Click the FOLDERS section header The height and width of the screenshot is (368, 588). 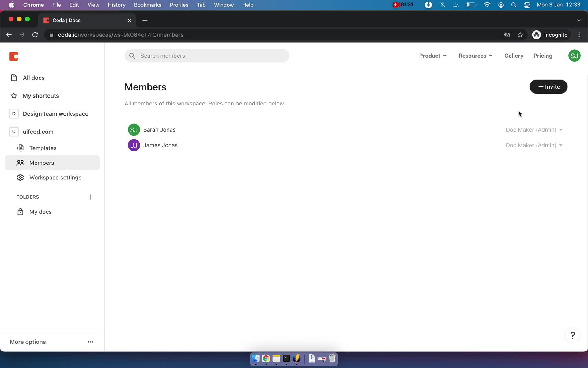pos(28,197)
